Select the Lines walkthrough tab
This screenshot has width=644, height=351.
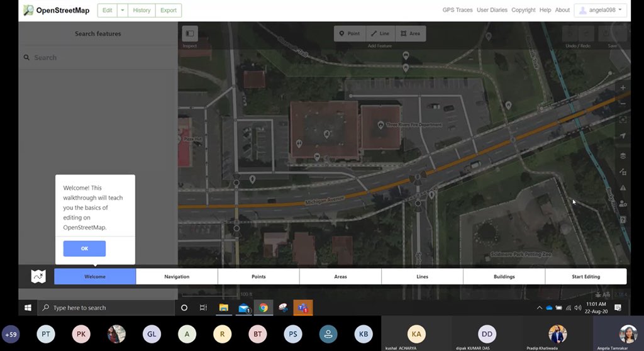coord(422,277)
